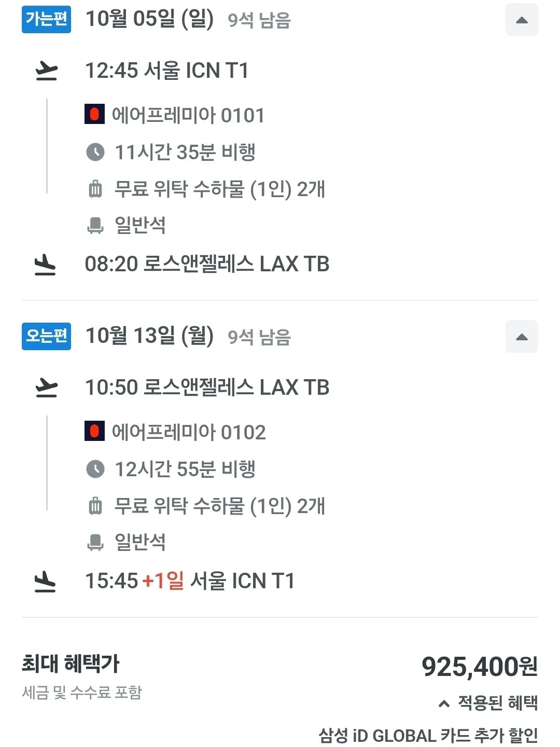Select the 가는편 outbound badge

(46, 19)
